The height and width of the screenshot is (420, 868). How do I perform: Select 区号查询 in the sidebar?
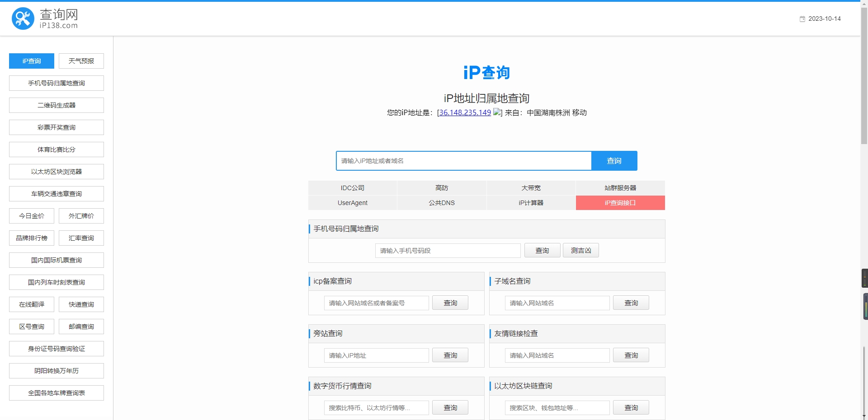[x=32, y=327]
